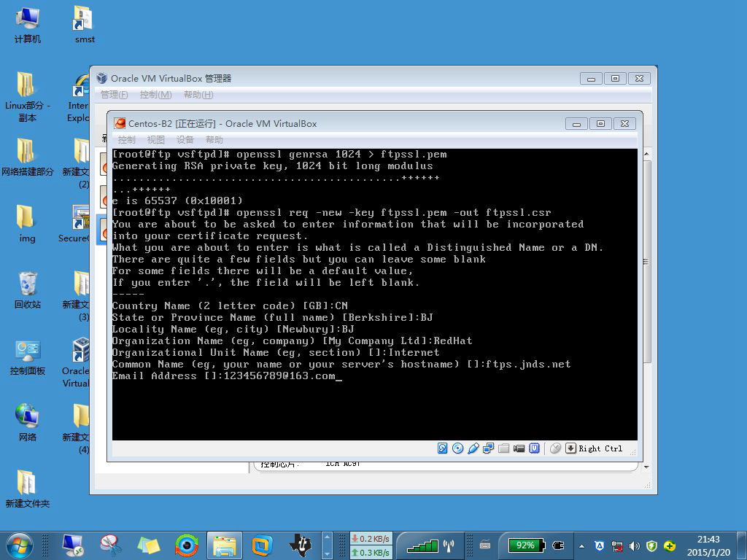Open the Windows Start menu orb
Viewport: 747px width, 560px height.
pyautogui.click(x=20, y=545)
